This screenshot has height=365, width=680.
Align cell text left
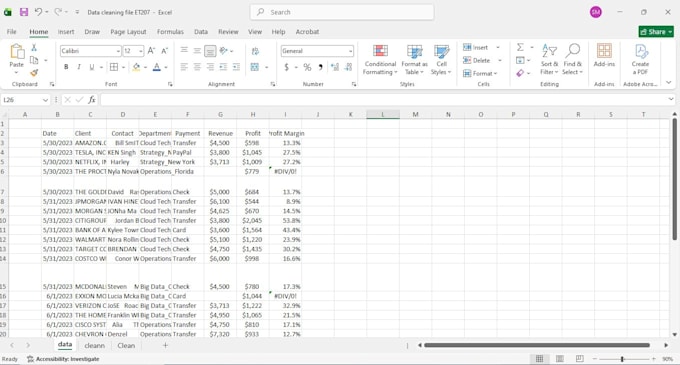(x=184, y=67)
